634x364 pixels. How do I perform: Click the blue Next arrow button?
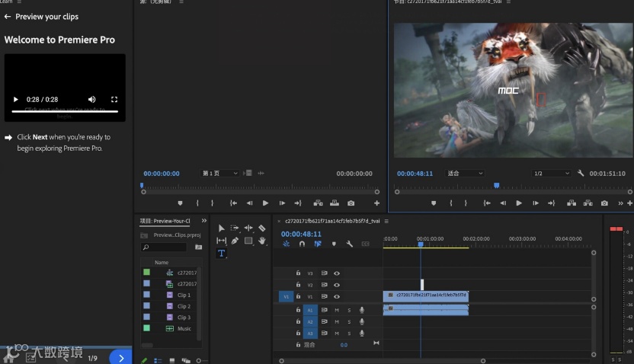[x=120, y=356]
